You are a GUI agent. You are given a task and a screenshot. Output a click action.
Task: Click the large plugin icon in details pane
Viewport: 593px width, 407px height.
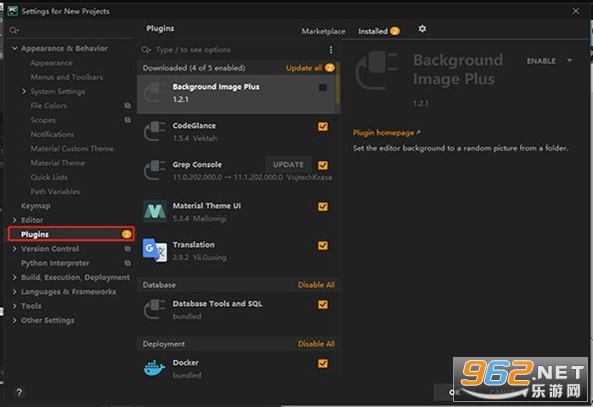coord(377,71)
